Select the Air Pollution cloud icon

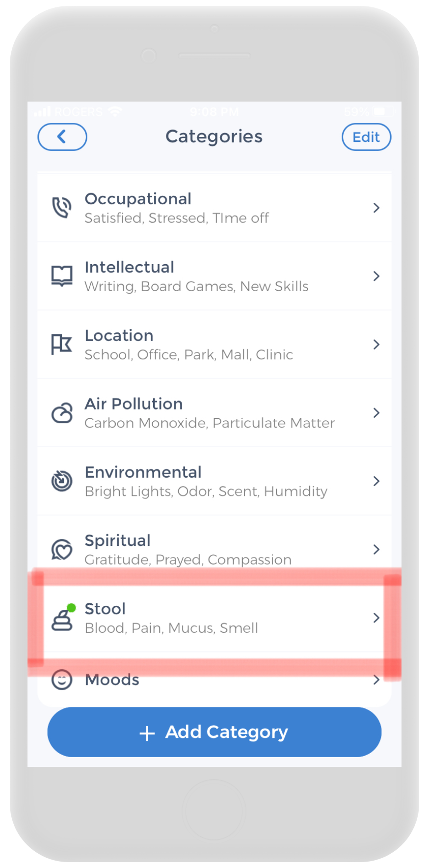pyautogui.click(x=62, y=412)
